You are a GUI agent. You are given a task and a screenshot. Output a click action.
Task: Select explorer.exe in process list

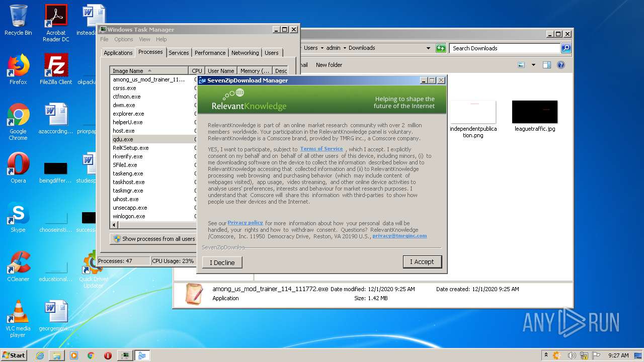tap(128, 114)
